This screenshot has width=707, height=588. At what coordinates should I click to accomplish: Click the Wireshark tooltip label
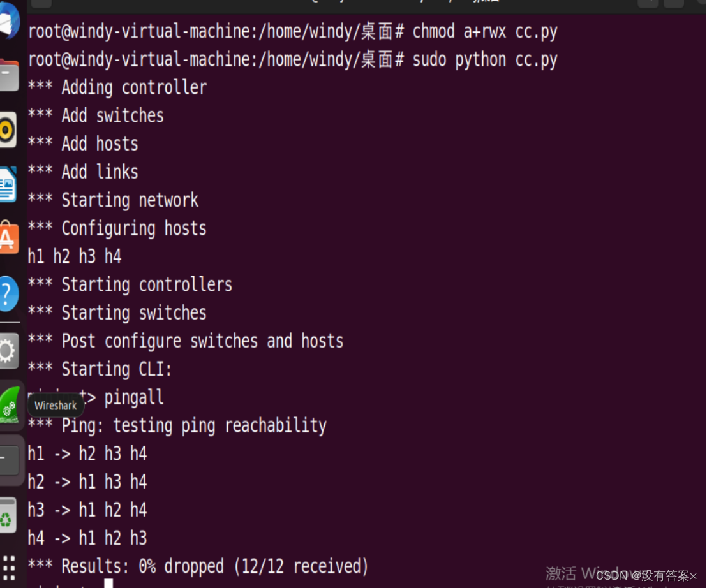point(56,405)
